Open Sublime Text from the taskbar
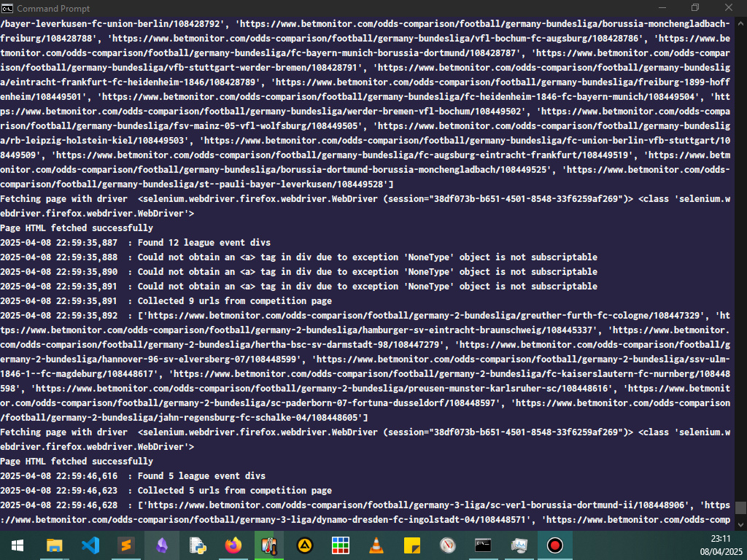Image resolution: width=747 pixels, height=560 pixels. (125, 545)
